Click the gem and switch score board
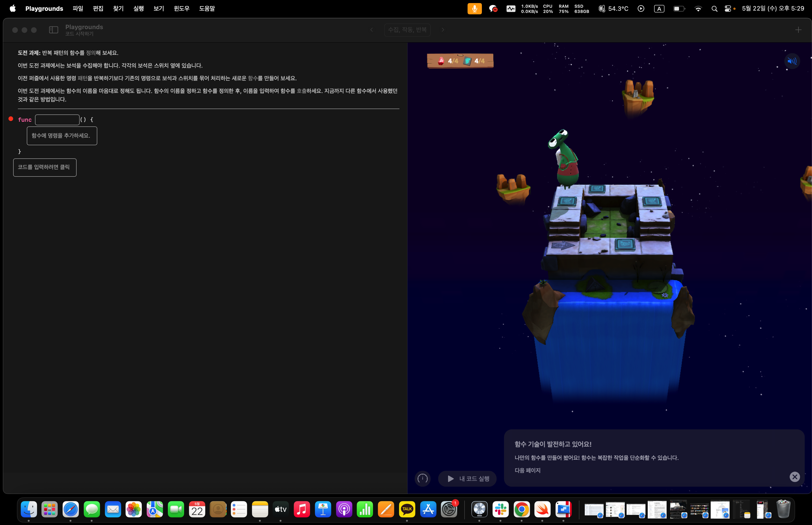Screen dimensions: 812x525 (460, 61)
